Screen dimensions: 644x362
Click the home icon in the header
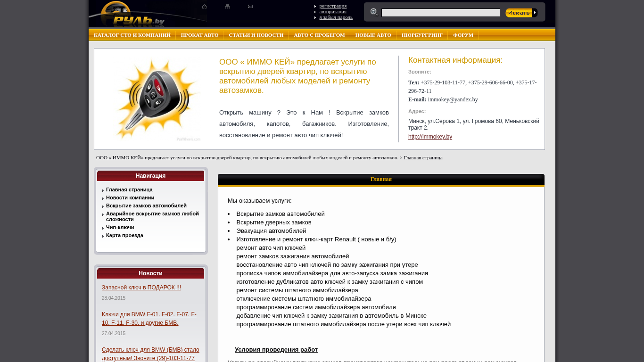pyautogui.click(x=204, y=7)
